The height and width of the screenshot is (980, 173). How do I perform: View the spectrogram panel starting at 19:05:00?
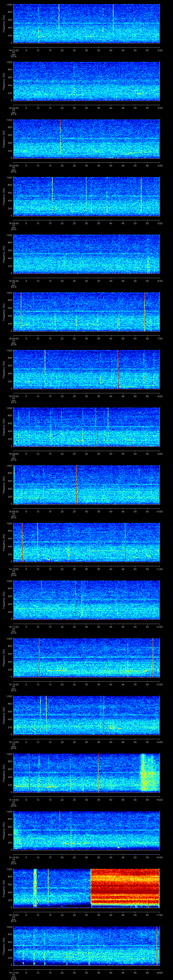click(x=86, y=254)
